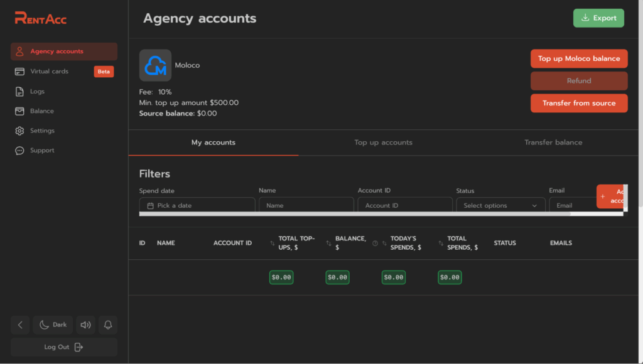Switch to the Transfer balance tab
This screenshot has height=364, width=643.
[553, 142]
